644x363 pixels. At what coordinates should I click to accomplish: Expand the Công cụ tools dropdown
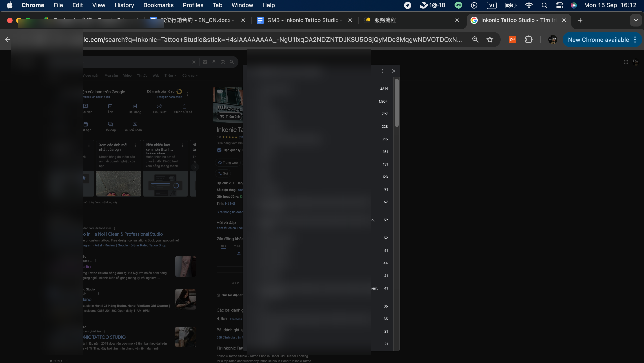[190, 75]
